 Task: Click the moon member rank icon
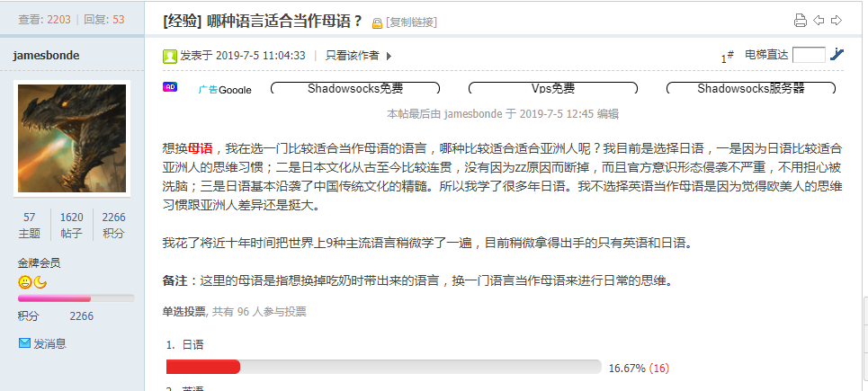click(40, 282)
